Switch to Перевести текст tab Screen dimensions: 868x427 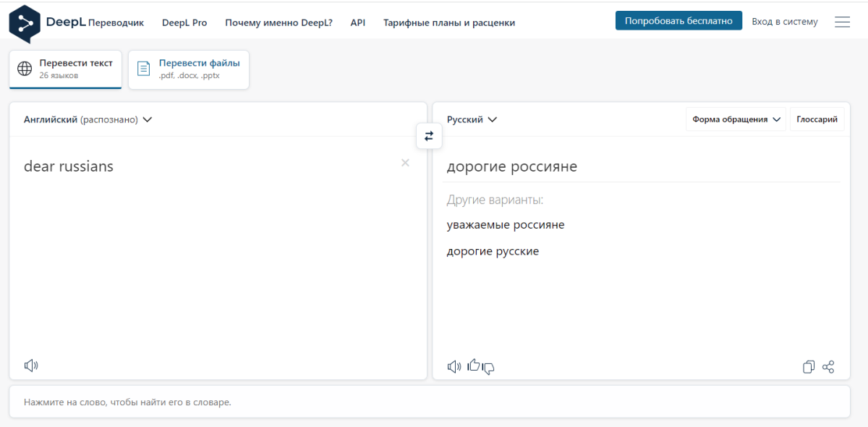[x=65, y=69]
